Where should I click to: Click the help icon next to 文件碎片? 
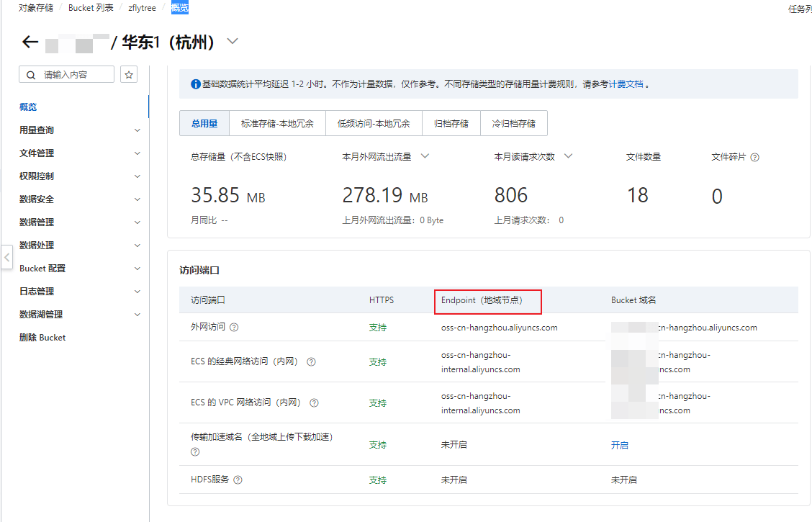tap(754, 158)
